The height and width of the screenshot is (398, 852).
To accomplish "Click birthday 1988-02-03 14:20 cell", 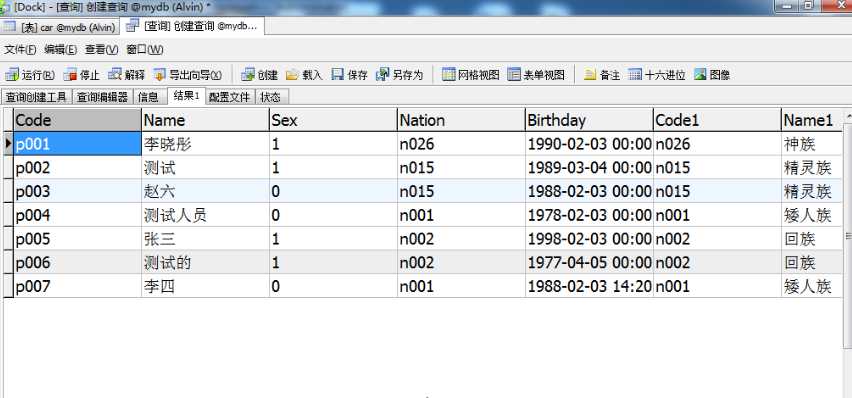I will pos(589,286).
